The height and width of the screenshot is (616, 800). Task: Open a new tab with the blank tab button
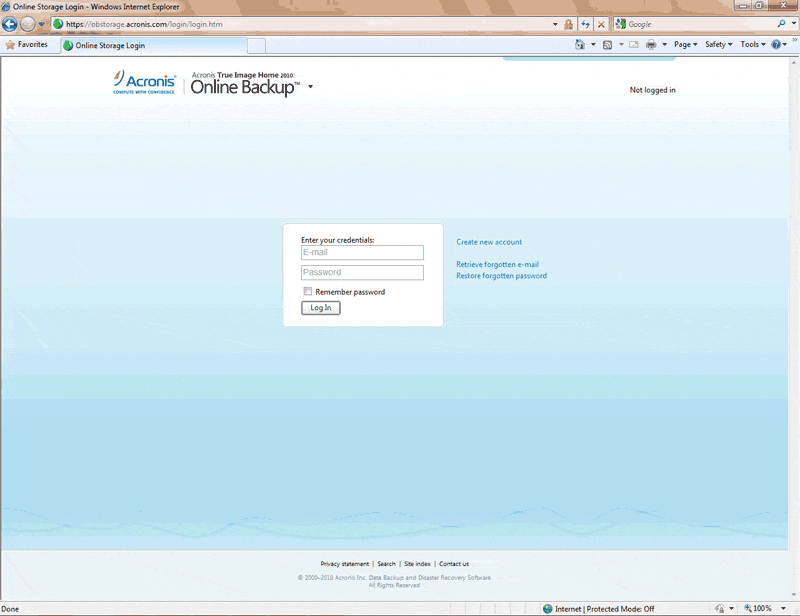coord(256,46)
